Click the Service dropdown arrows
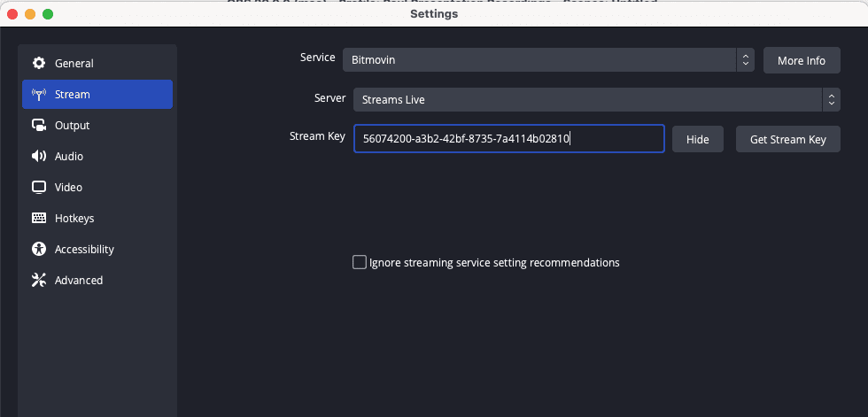Image resolution: width=868 pixels, height=417 pixels. tap(745, 59)
